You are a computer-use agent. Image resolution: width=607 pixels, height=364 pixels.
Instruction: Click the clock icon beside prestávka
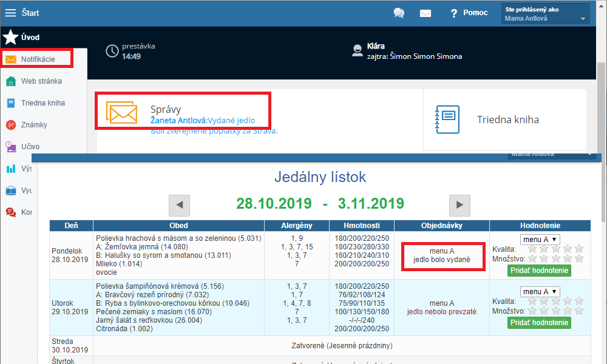(x=112, y=51)
